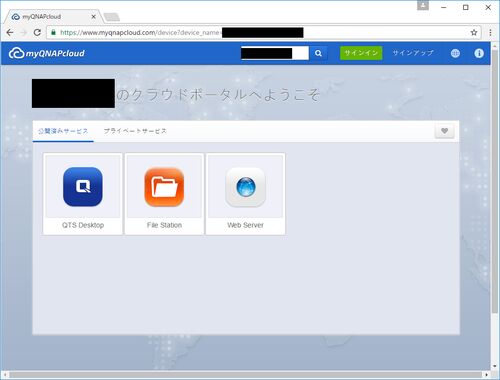Click the search magnifier button
Image resolution: width=500 pixels, height=380 pixels.
[318, 53]
